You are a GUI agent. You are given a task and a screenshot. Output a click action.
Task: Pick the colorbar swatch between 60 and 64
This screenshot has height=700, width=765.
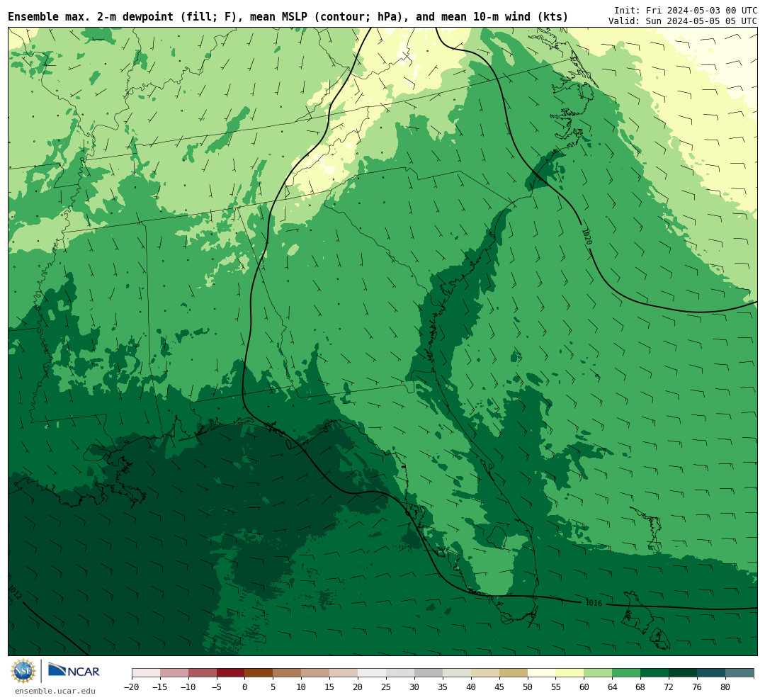pos(598,673)
